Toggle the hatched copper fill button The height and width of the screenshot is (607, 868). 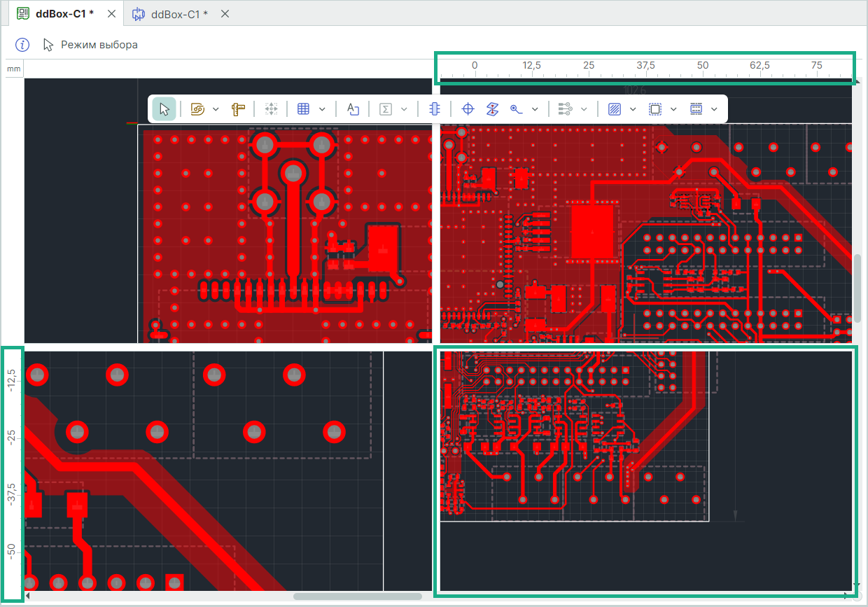coord(615,109)
